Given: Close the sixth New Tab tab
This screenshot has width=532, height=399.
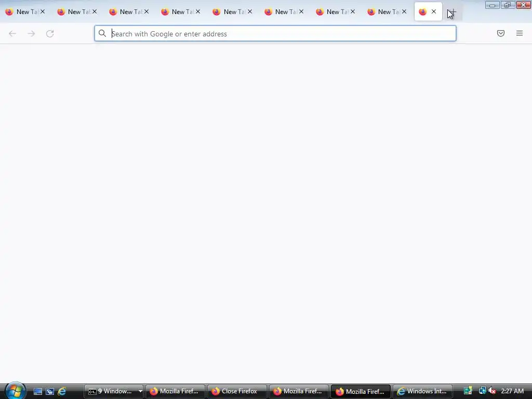Looking at the screenshot, I should pos(302,11).
